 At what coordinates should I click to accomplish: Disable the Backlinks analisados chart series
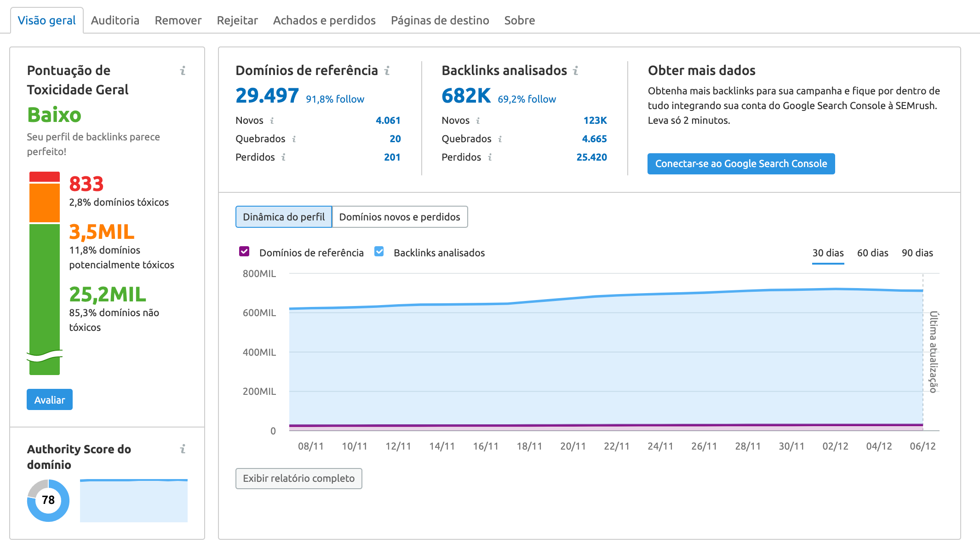coord(379,252)
